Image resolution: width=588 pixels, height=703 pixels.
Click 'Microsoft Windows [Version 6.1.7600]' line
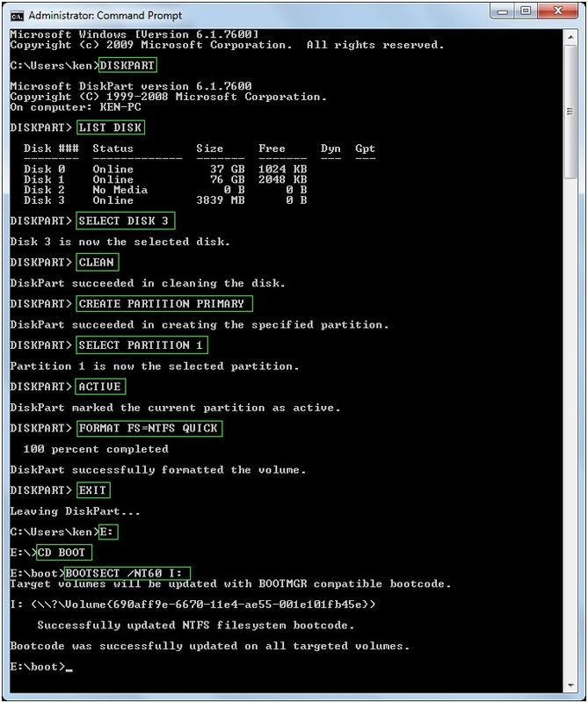tap(134, 34)
